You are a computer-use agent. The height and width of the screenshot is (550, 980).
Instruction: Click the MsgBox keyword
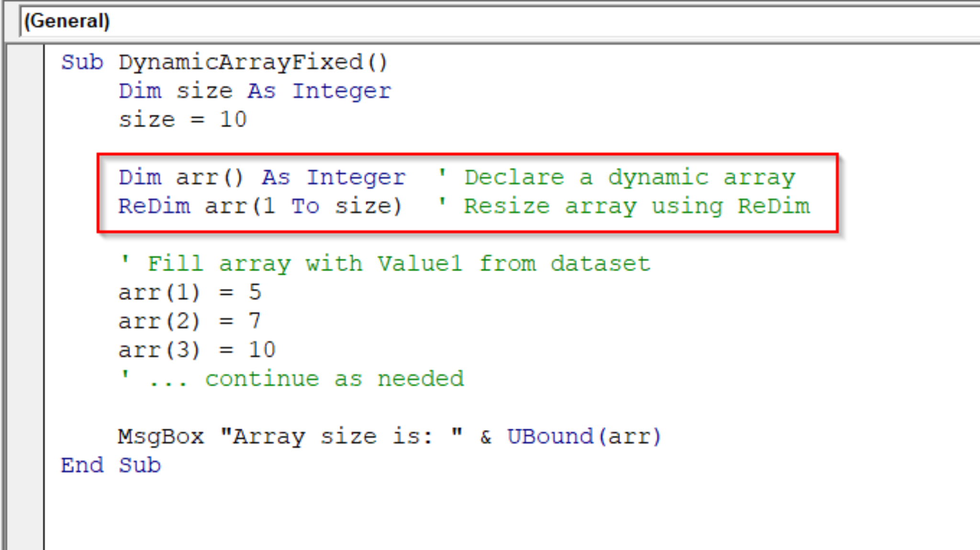tap(161, 437)
